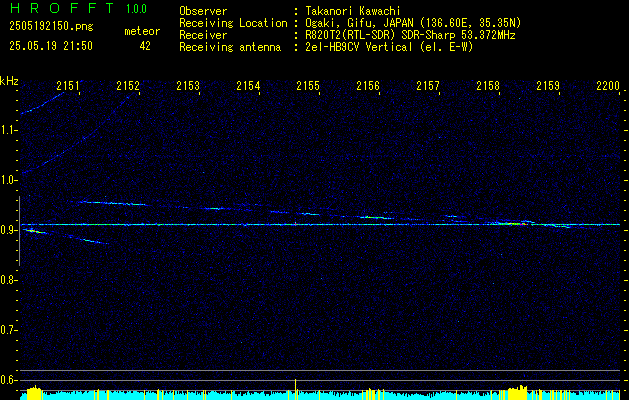
Task: Click the 0.8 kHz frequency label
Action: point(8,280)
